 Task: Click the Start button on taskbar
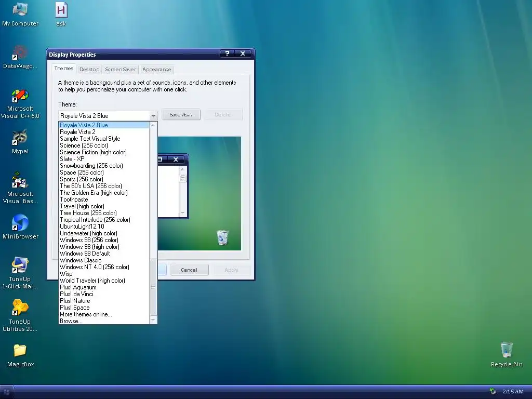tap(7, 392)
